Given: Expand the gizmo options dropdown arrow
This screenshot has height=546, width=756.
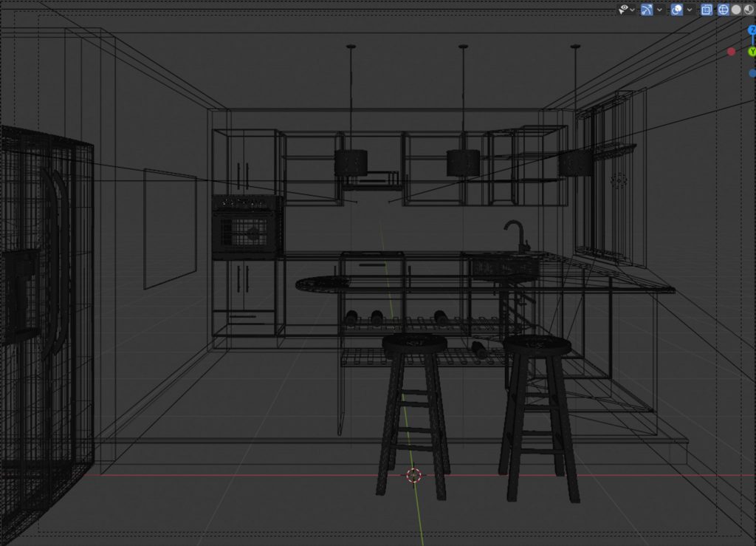Looking at the screenshot, I should (660, 10).
